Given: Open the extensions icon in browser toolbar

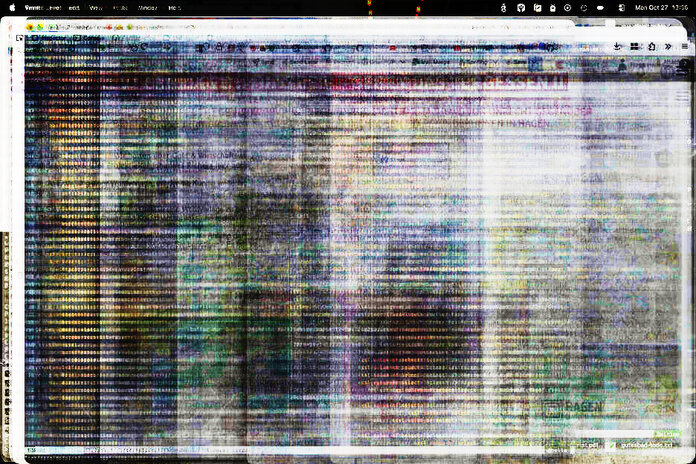Looking at the screenshot, I should click(x=651, y=46).
